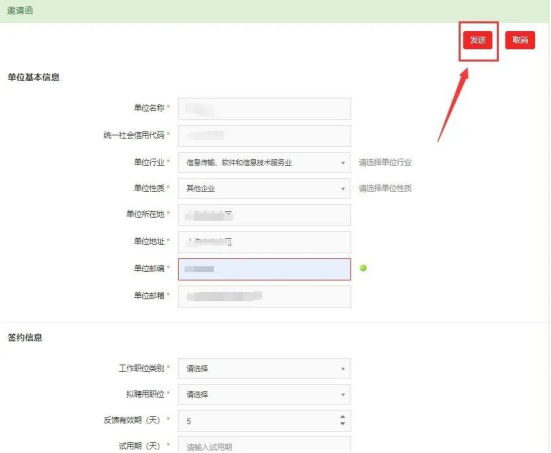Image resolution: width=551 pixels, height=453 pixels.
Task: Click the 单位基本信息 section heading
Action: (33, 77)
